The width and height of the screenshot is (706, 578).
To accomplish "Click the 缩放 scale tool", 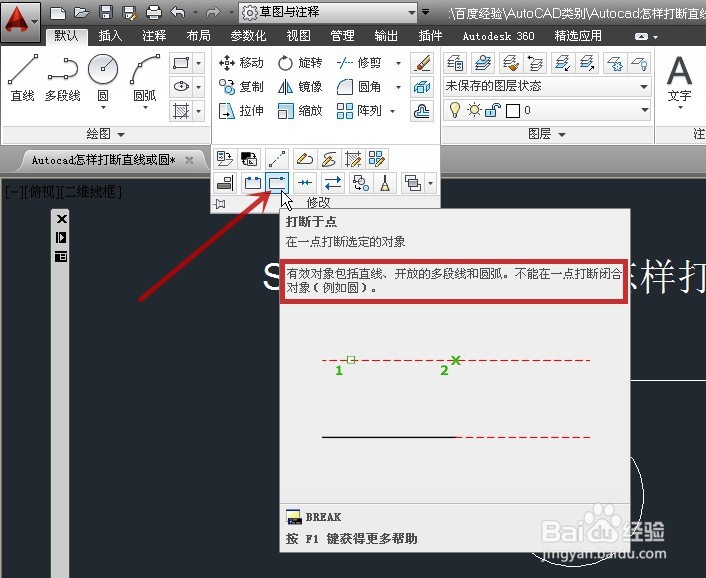I will coord(300,111).
